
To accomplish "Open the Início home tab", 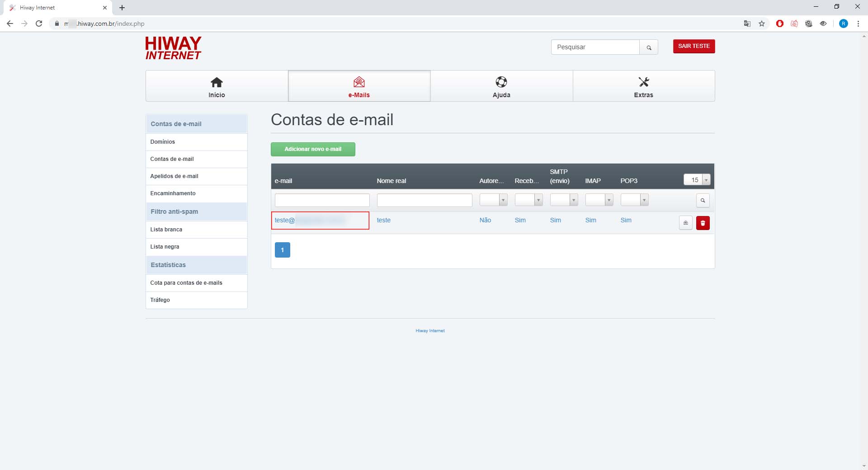I will tap(217, 86).
